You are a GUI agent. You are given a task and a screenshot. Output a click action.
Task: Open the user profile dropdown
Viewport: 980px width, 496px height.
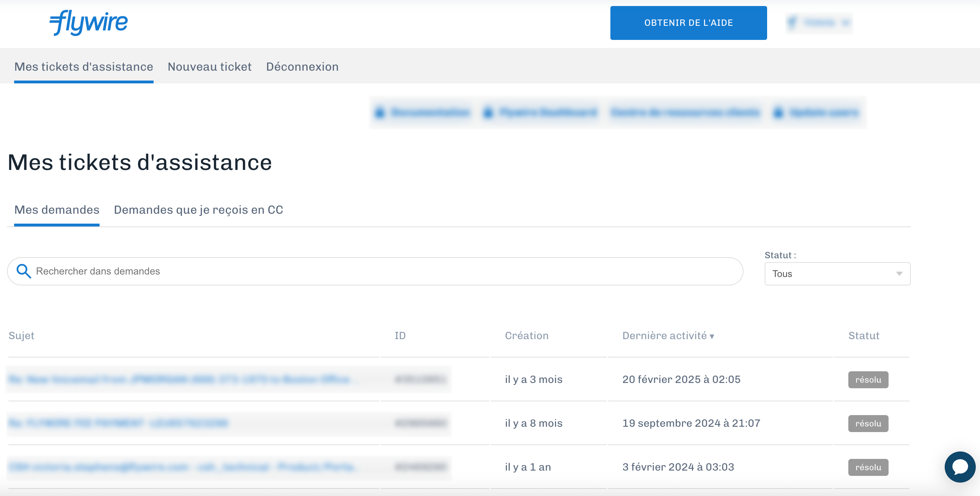(819, 23)
